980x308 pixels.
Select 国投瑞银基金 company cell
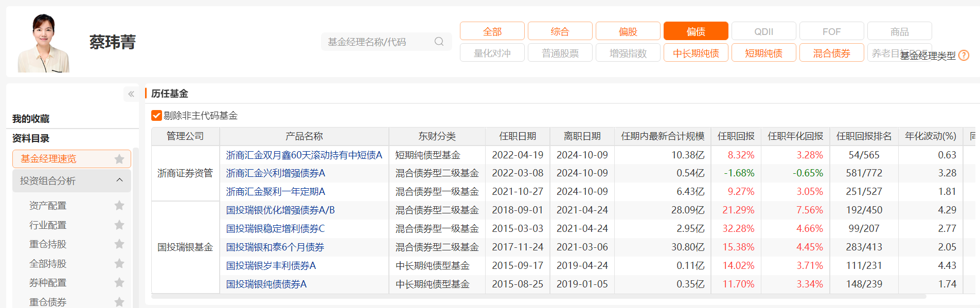tap(185, 247)
